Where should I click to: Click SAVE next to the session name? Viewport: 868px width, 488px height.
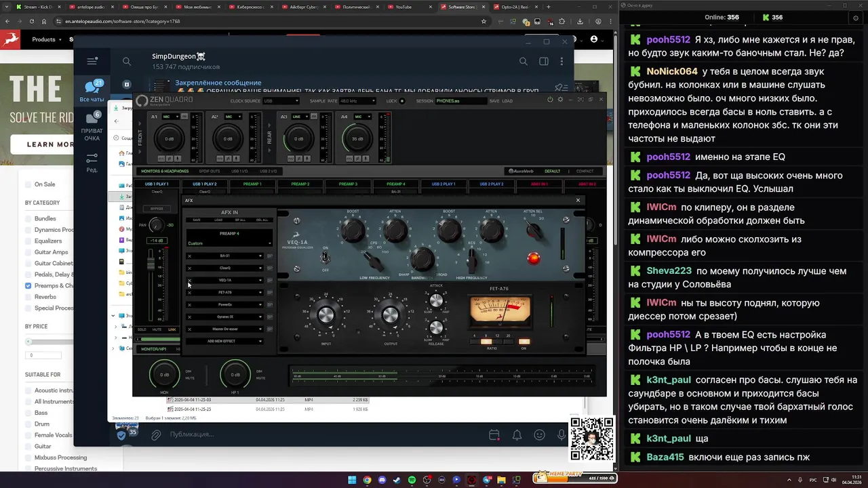pyautogui.click(x=494, y=101)
